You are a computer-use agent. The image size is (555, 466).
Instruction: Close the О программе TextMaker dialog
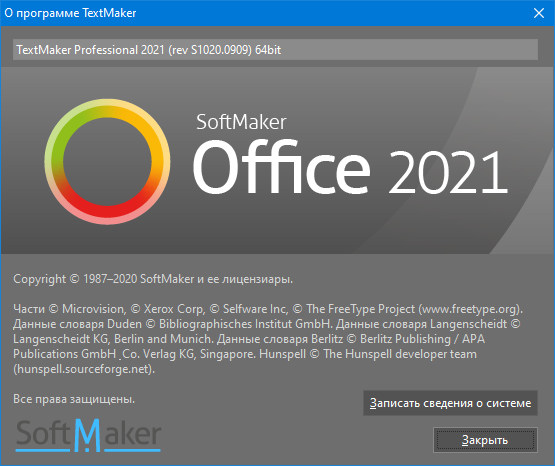tap(539, 13)
